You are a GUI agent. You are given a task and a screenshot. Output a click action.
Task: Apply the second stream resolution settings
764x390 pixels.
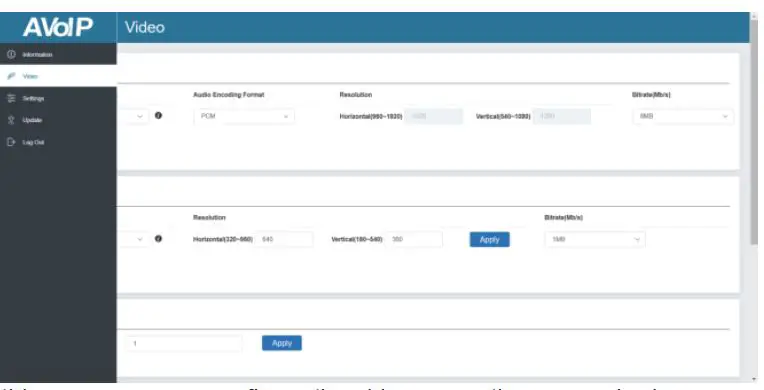coord(490,239)
